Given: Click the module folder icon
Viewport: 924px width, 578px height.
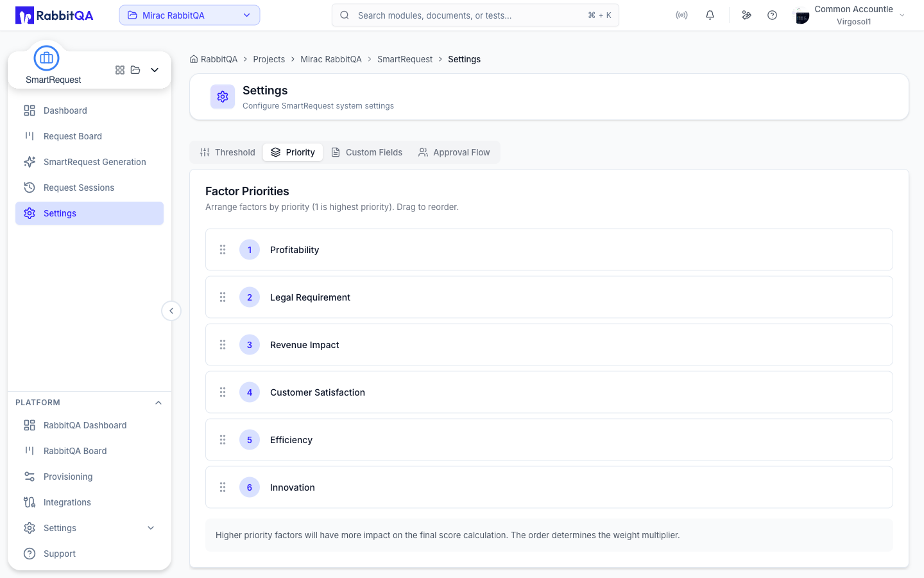Looking at the screenshot, I should click(x=135, y=70).
